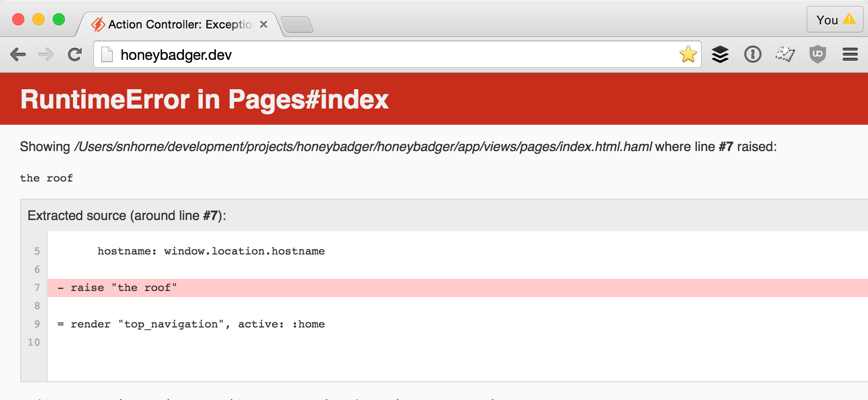Click the 'RuntimeError in Pages#index' heading
868x400 pixels.
204,99
